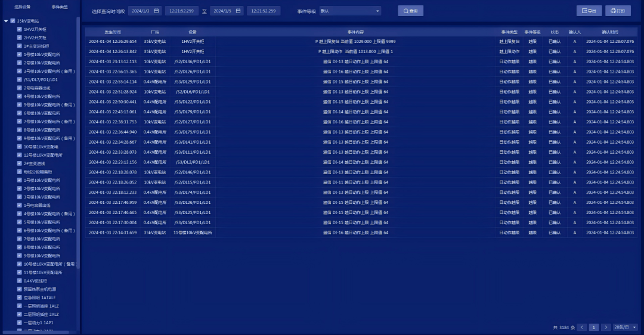Screen dimensions: 644x335
Task: Switch to the 事件类型 tab
Action: pyautogui.click(x=60, y=7)
